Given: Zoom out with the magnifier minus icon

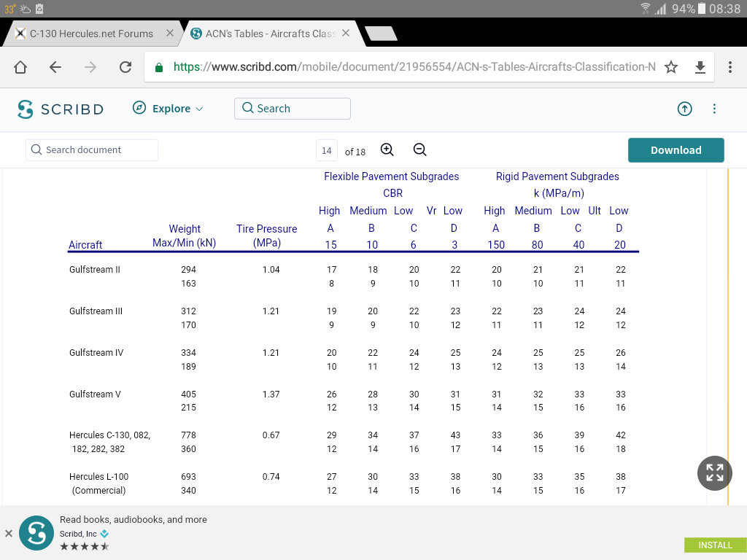Looking at the screenshot, I should [x=419, y=150].
